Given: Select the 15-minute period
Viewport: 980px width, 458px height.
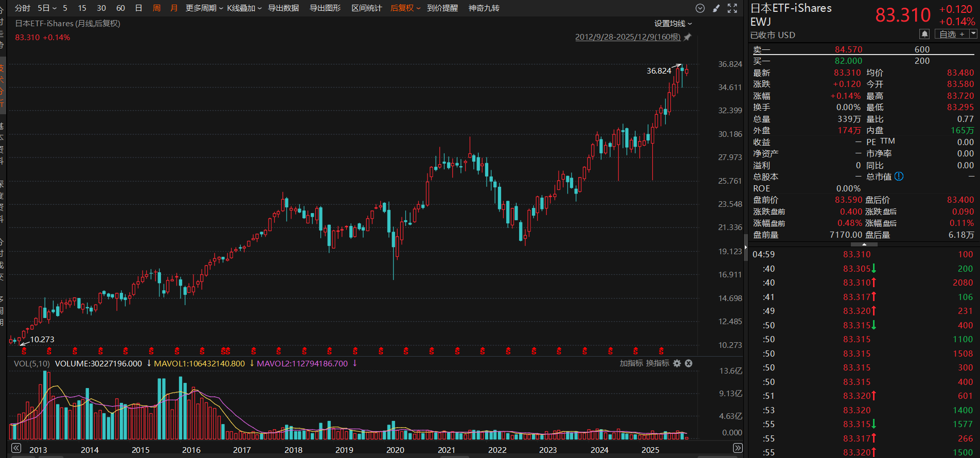Looking at the screenshot, I should click(82, 8).
